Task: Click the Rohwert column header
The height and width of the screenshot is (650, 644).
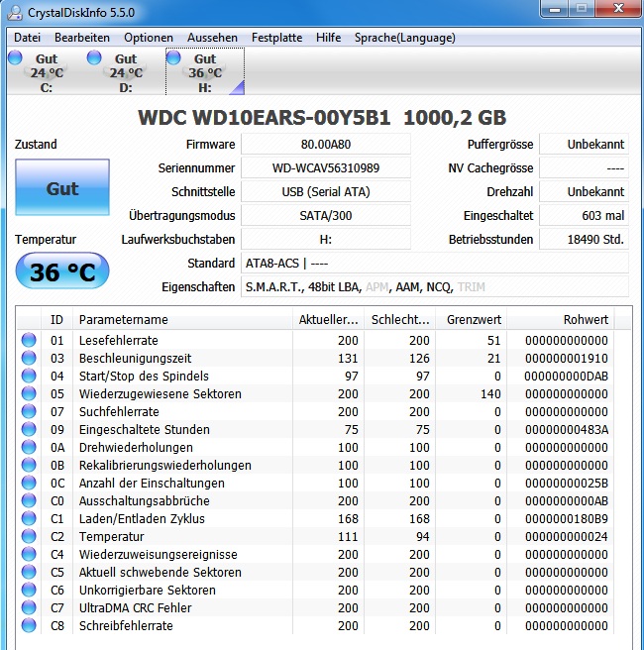Action: [x=561, y=320]
